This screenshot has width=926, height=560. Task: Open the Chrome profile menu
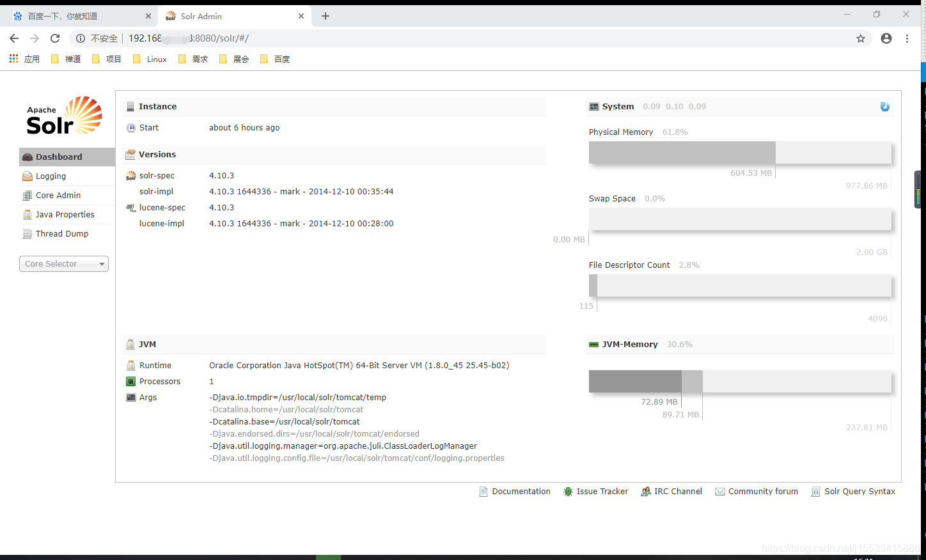click(x=886, y=38)
